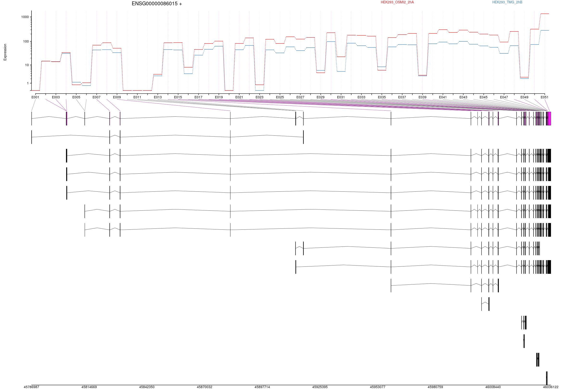This screenshot has height=392, width=577.
Task: Click y-axis tick value 1000
Action: (x=25, y=17)
